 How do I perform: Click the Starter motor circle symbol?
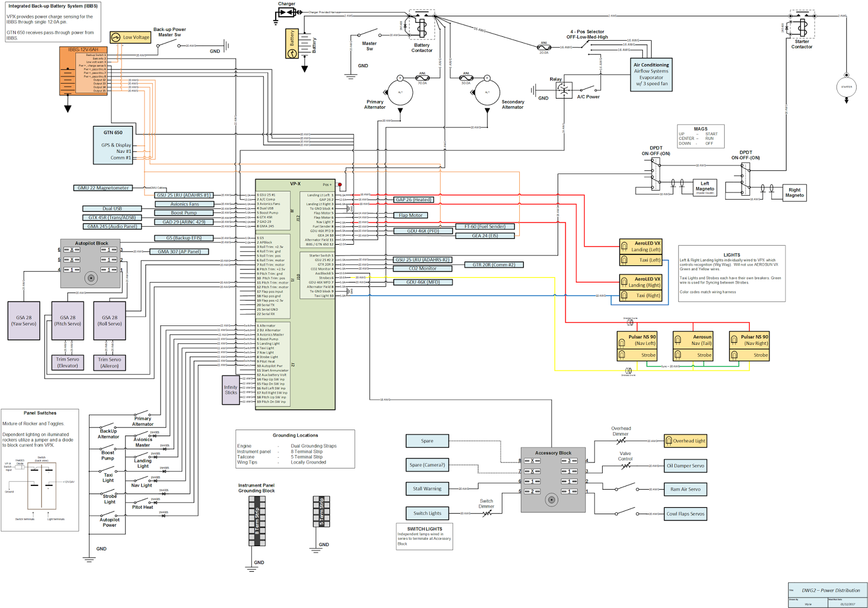pyautogui.click(x=846, y=87)
